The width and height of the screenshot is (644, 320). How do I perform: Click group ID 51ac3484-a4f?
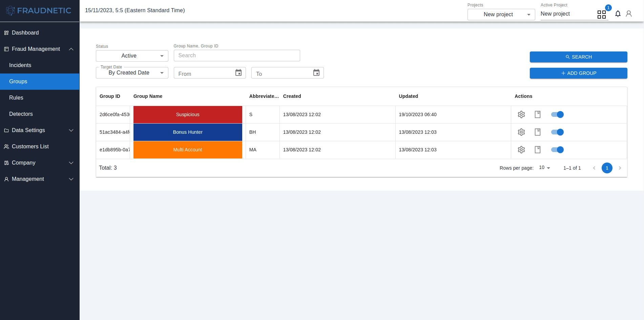[x=115, y=132]
